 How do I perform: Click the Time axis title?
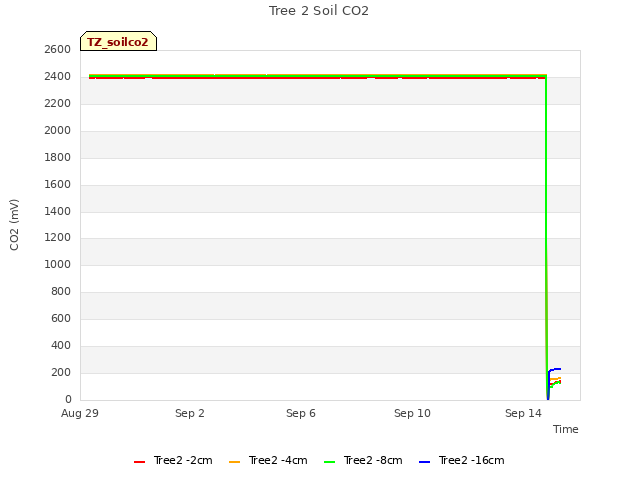point(566,429)
